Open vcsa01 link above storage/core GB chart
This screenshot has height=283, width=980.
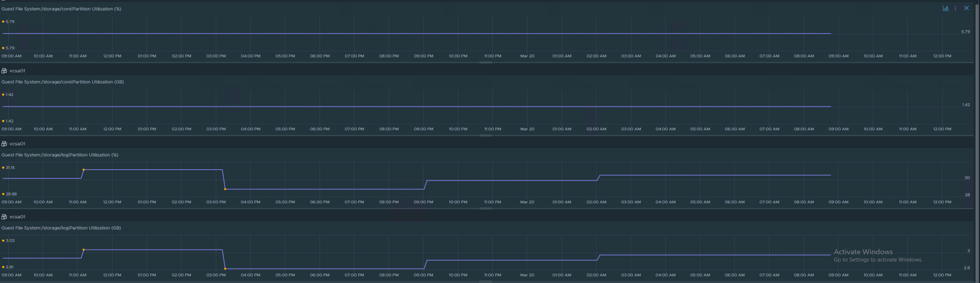coord(17,71)
